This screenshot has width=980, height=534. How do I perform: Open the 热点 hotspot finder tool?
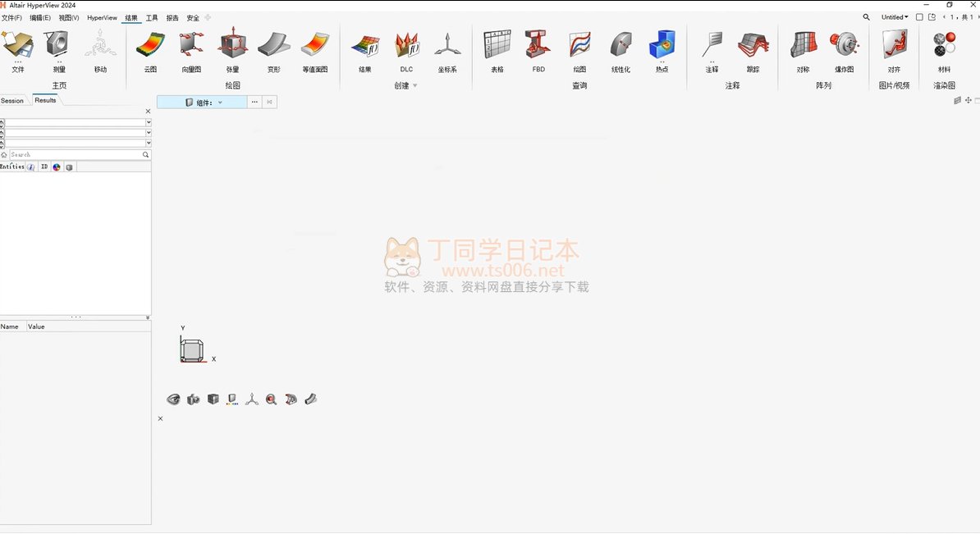(x=662, y=51)
